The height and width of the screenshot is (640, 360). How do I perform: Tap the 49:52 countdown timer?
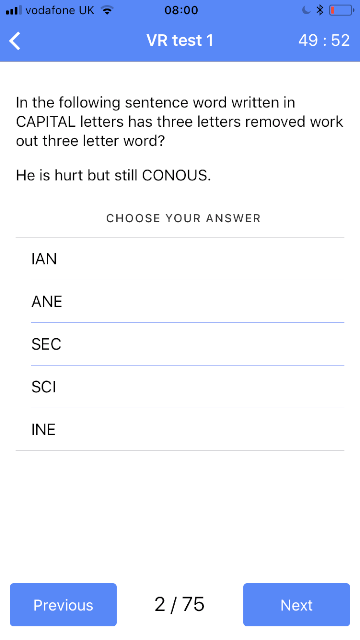coord(324,40)
